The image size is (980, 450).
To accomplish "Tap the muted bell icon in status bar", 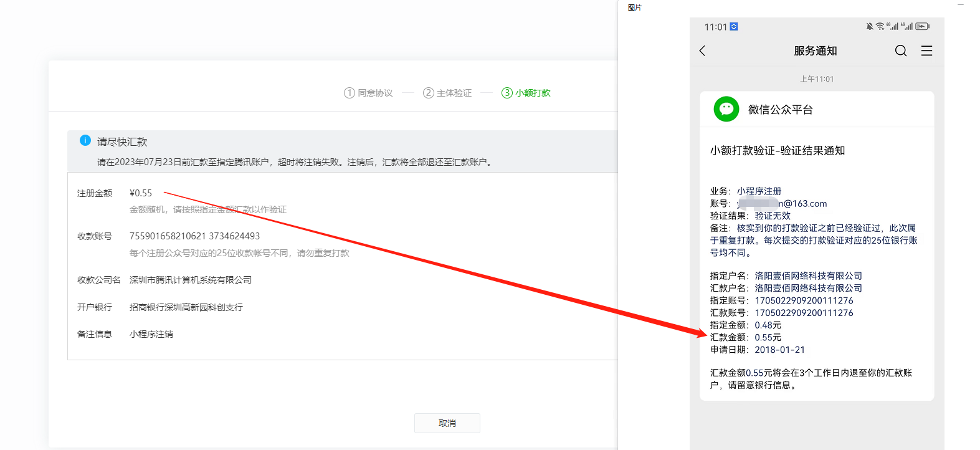I will pos(870,26).
